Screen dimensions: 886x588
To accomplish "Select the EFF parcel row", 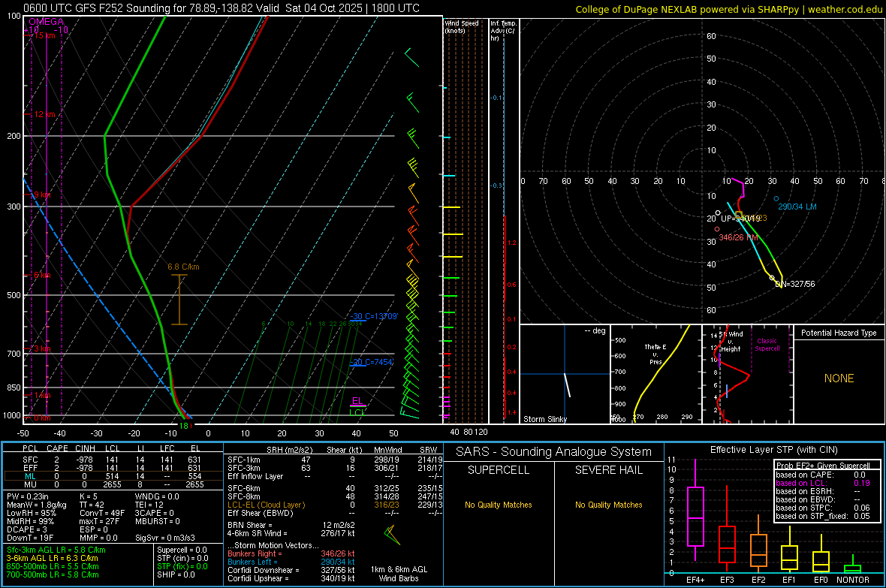I will click(x=113, y=468).
